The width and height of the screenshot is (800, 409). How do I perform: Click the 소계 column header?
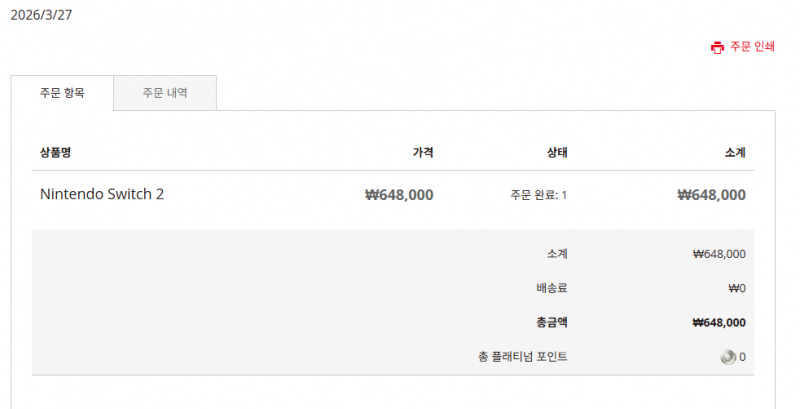click(x=735, y=153)
